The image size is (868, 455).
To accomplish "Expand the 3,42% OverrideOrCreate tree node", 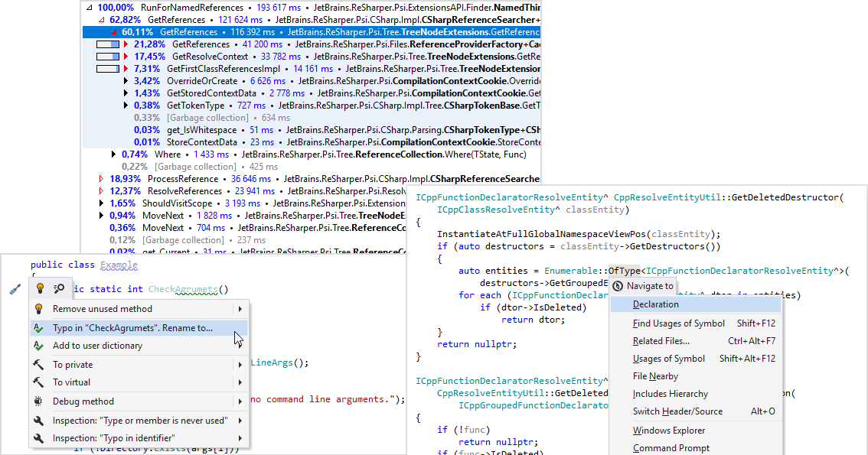I will click(x=126, y=81).
